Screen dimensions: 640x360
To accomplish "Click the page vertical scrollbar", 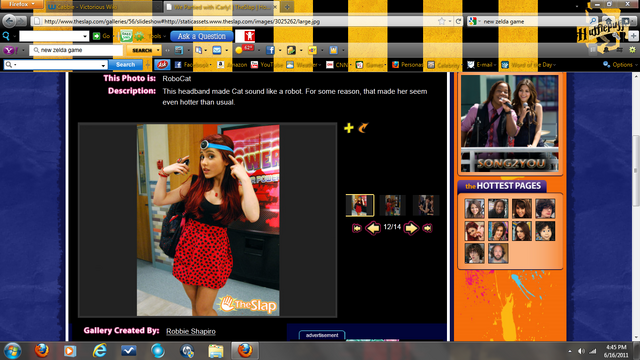I will 636,207.
